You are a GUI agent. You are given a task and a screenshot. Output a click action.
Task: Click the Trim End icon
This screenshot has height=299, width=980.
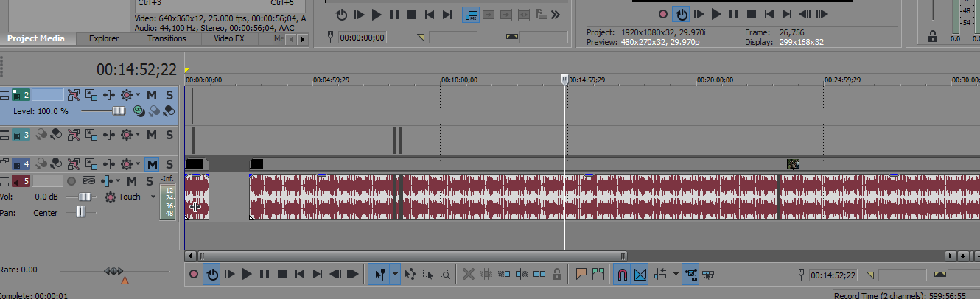(x=522, y=275)
